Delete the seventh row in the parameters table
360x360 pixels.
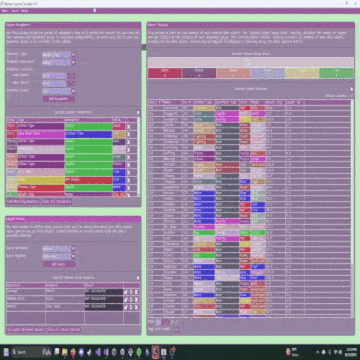128,173
